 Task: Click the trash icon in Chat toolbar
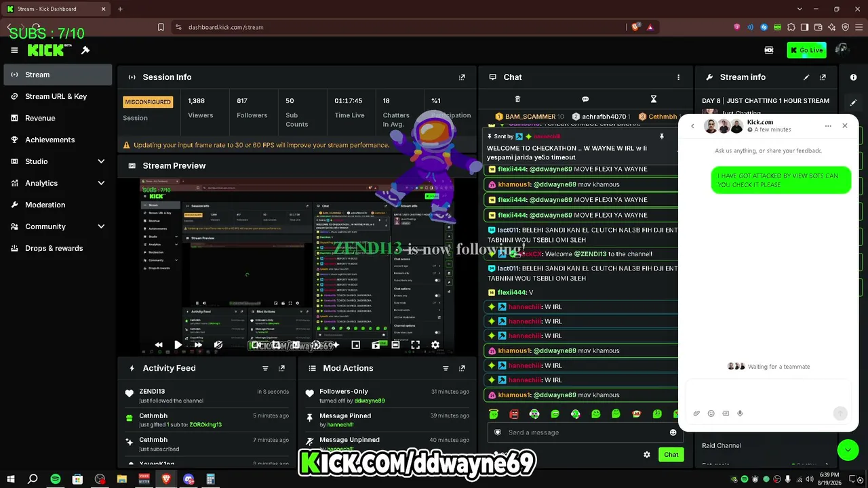coord(517,99)
